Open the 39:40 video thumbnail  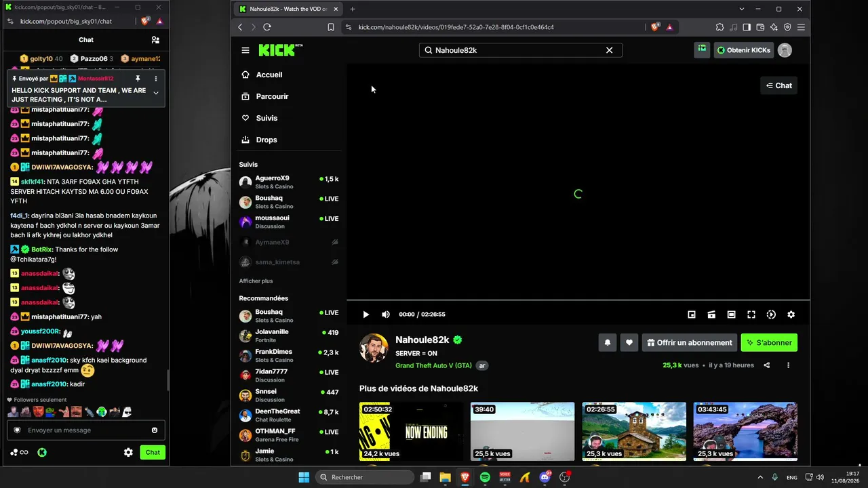(x=522, y=432)
